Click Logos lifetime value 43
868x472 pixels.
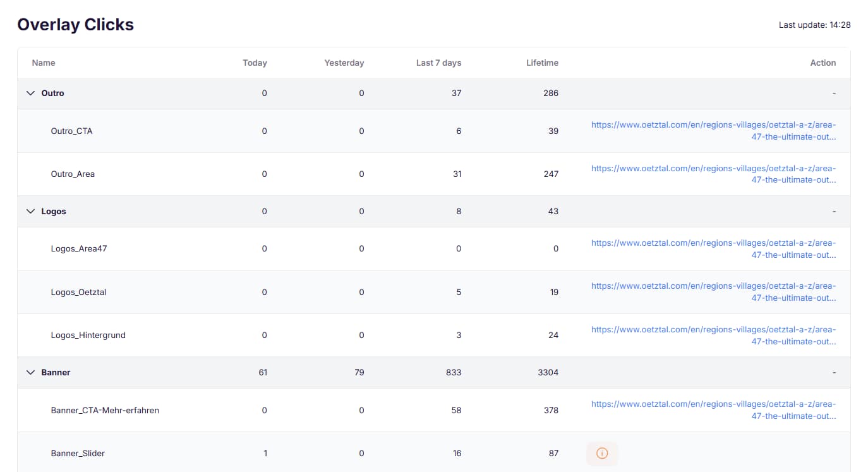553,211
